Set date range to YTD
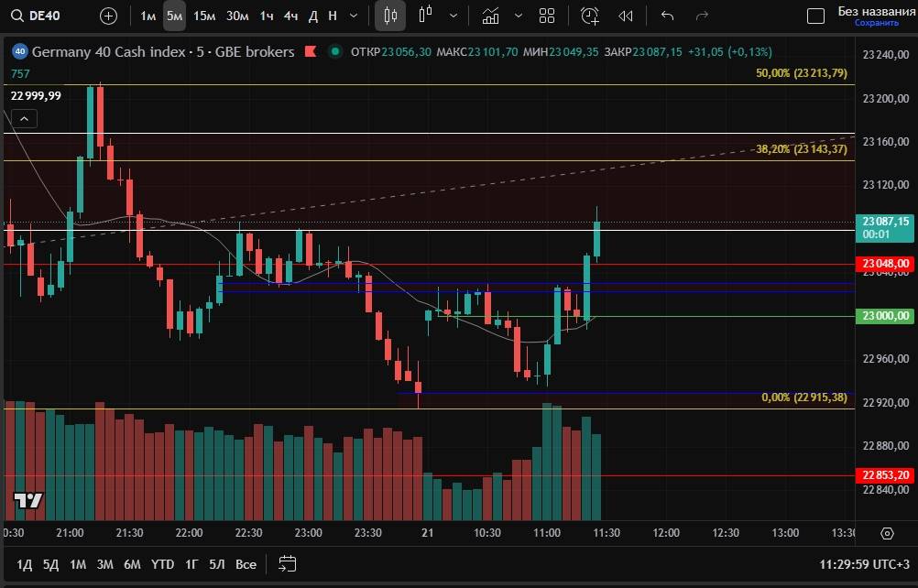 [x=162, y=564]
